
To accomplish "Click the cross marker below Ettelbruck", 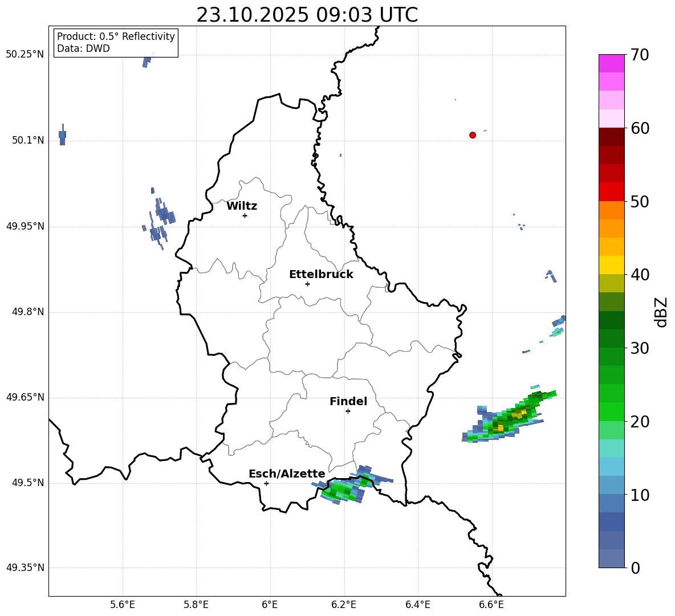I will [x=307, y=284].
